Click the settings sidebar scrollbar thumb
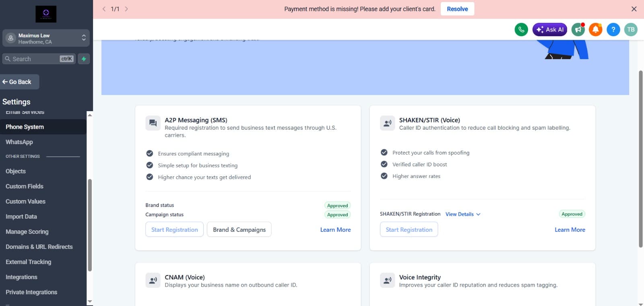The width and height of the screenshot is (644, 306). click(90, 225)
